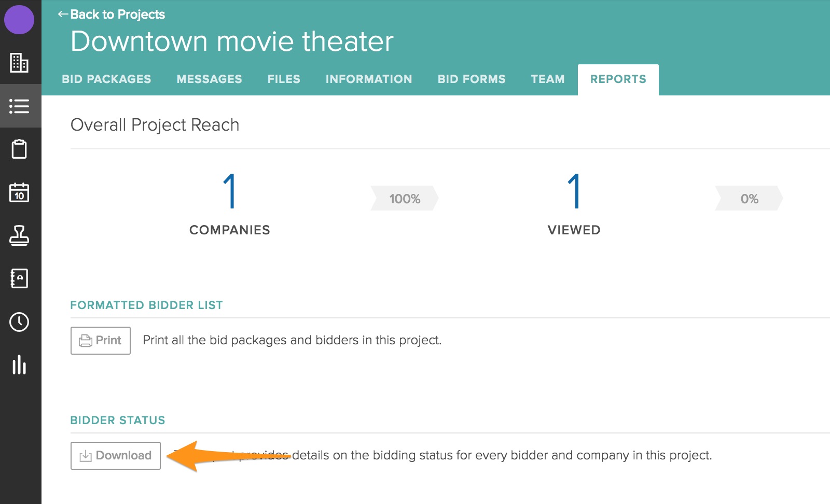Screen dimensions: 830x504
Task: Open the Messages tab
Action: tap(209, 79)
